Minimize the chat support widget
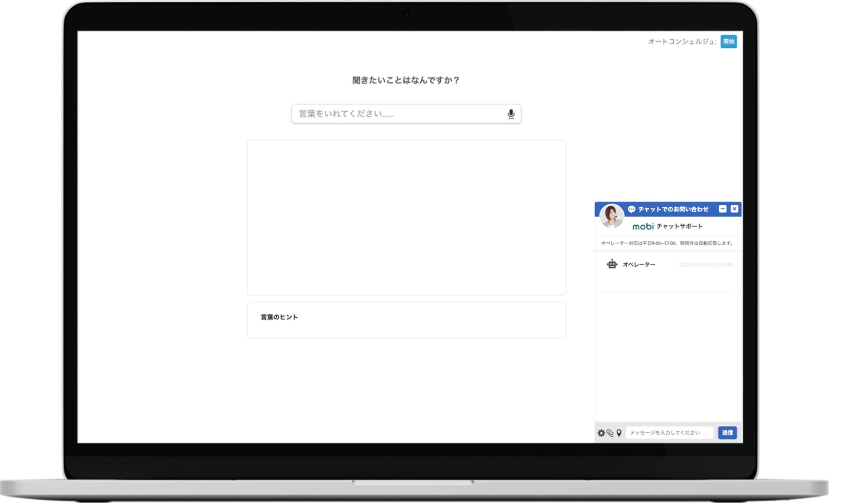Viewport: 851px width, 504px height. coord(723,209)
